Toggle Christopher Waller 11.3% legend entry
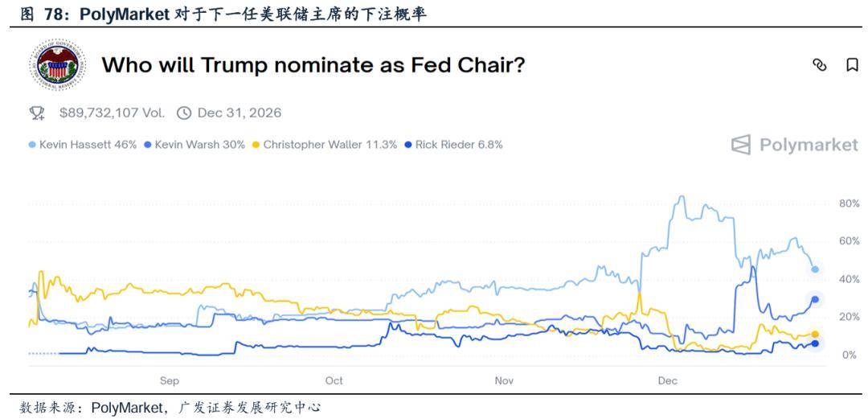The image size is (868, 419). [325, 145]
